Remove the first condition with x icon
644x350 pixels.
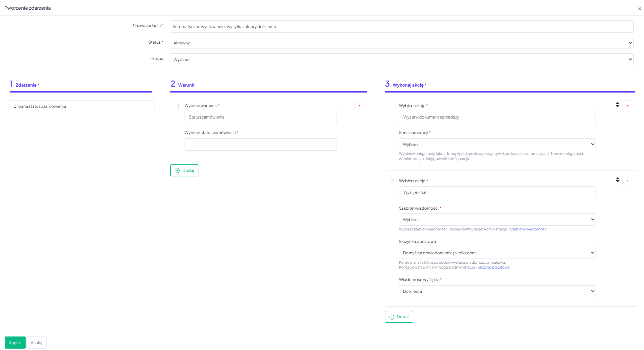[359, 105]
